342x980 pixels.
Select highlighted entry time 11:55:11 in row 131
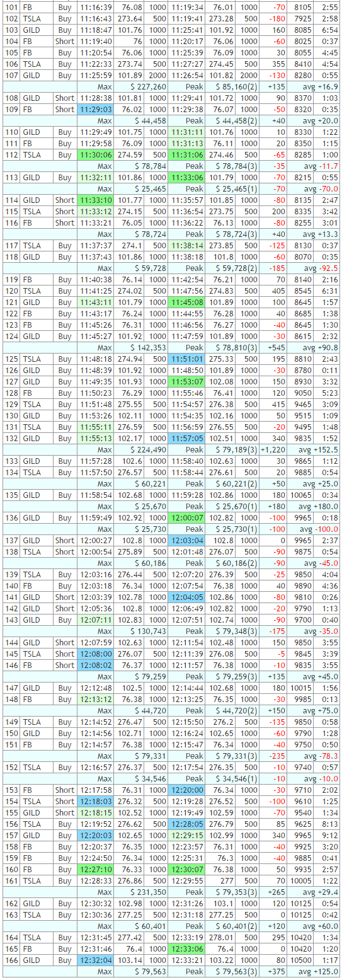click(96, 427)
